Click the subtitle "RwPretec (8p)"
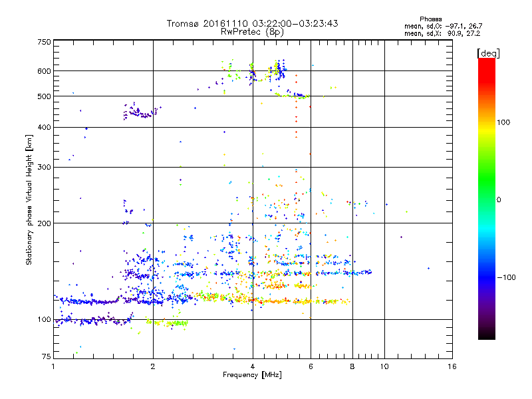The height and width of the screenshot is (399, 532). click(x=252, y=32)
